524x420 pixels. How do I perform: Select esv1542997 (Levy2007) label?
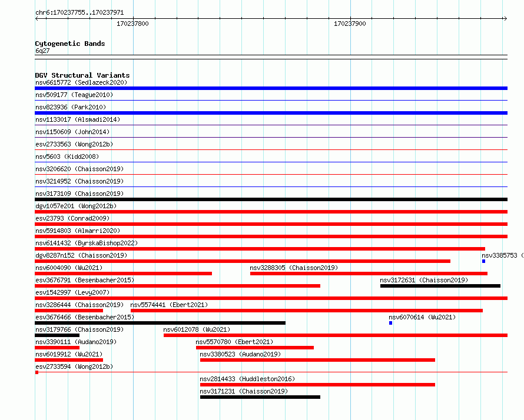pos(72,292)
